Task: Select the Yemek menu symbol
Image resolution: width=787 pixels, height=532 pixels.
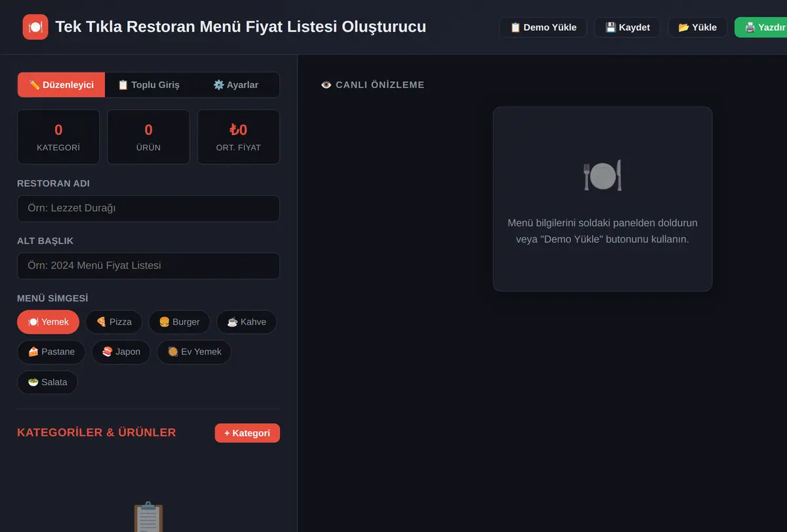Action: coord(48,322)
